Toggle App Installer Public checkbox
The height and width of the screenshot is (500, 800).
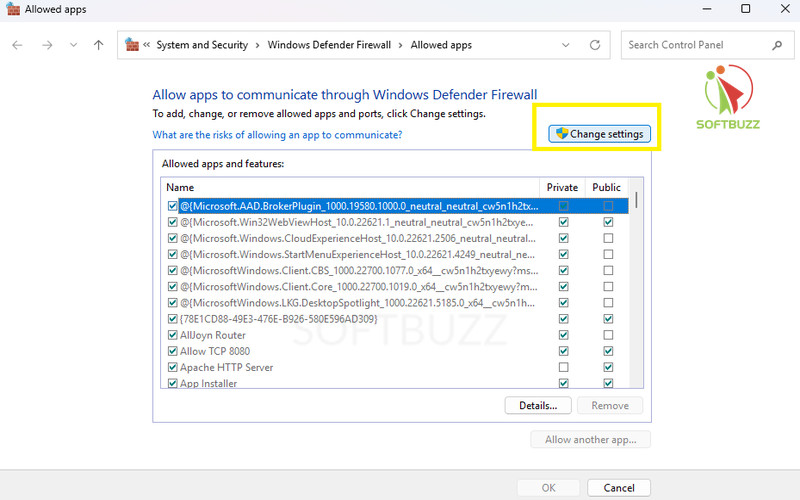(x=608, y=383)
